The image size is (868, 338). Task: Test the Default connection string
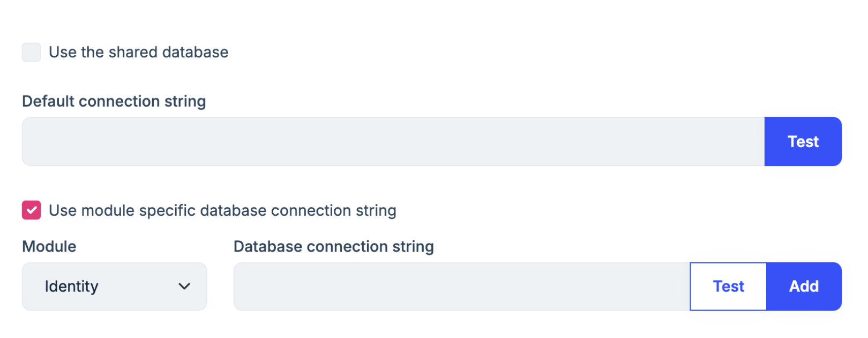tap(803, 142)
